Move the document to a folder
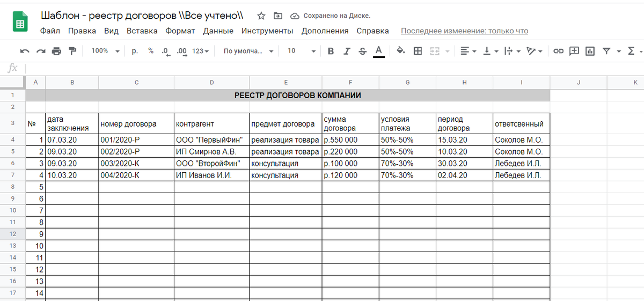 [277, 16]
